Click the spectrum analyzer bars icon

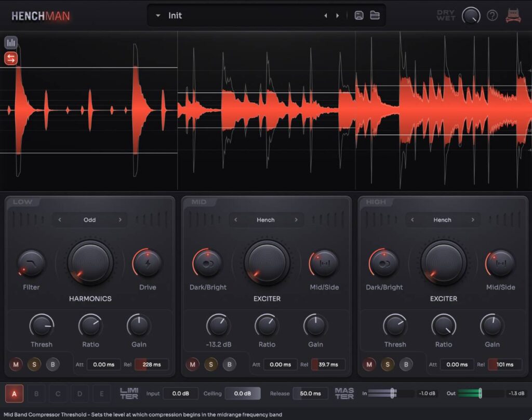pos(11,43)
